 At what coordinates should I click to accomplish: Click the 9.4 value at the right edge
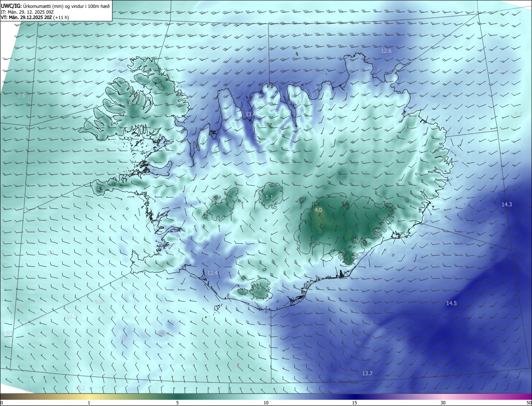(518, 114)
